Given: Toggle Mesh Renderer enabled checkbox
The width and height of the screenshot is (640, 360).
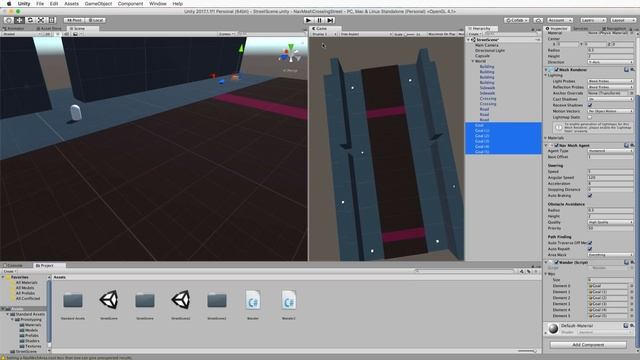Looking at the screenshot, I should pos(556,70).
